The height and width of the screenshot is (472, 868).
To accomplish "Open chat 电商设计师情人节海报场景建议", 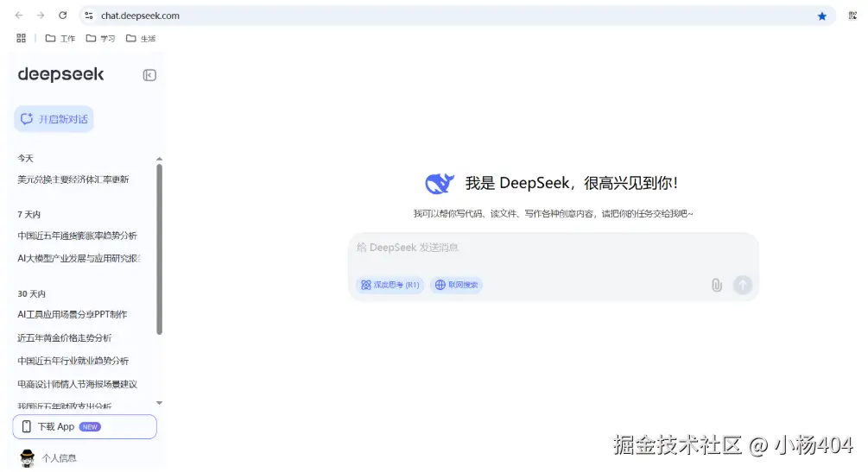I will point(78,384).
